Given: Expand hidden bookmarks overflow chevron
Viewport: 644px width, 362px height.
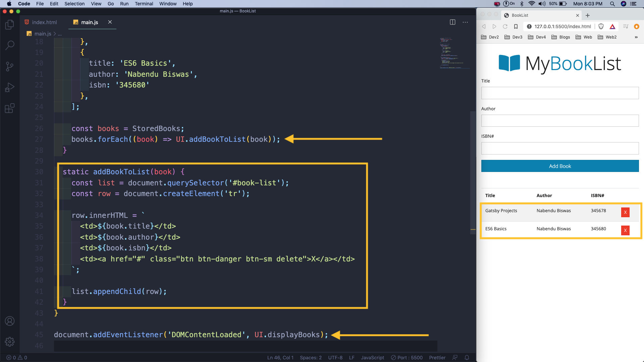Looking at the screenshot, I should 636,37.
